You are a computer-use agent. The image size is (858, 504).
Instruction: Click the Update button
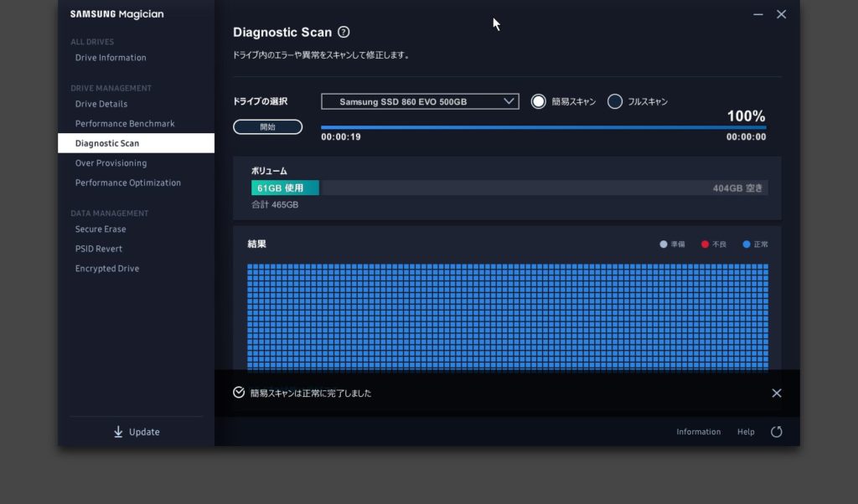(x=137, y=432)
